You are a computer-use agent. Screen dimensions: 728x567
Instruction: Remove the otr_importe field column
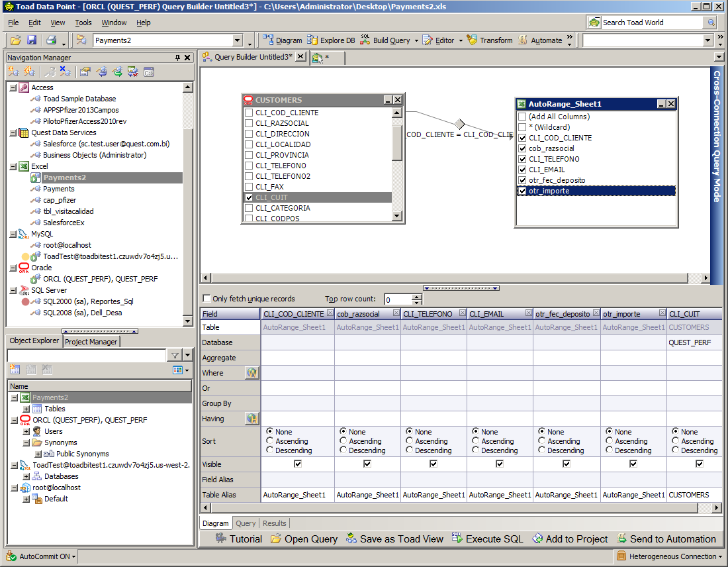pos(662,313)
